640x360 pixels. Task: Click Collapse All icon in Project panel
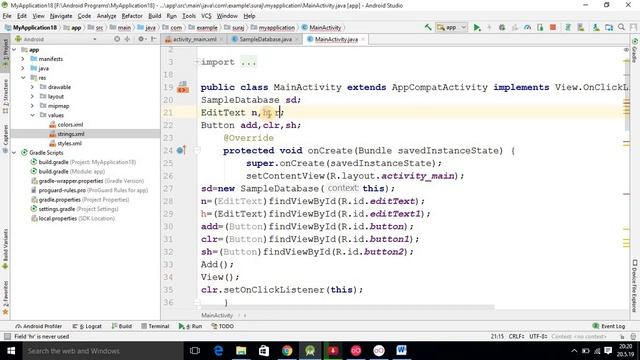pyautogui.click(x=127, y=39)
